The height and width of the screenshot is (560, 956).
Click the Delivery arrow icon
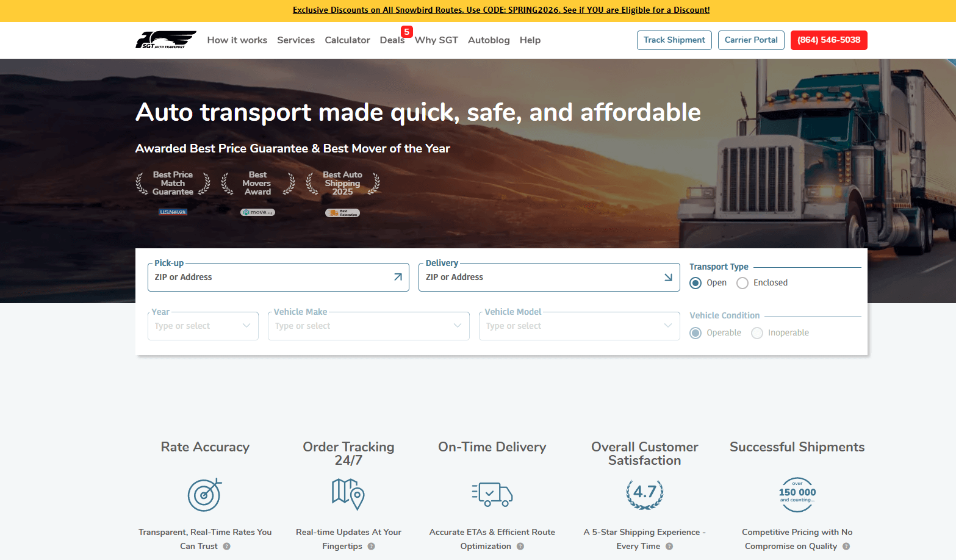click(668, 277)
